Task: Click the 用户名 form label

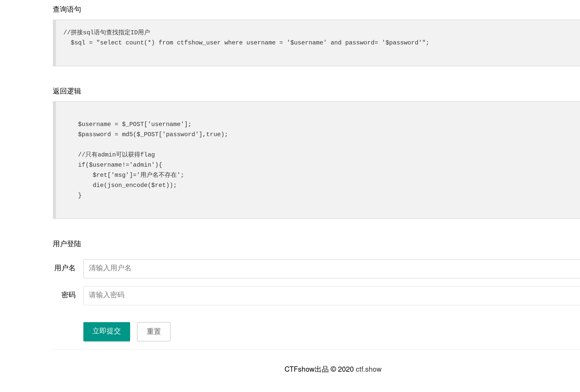Action: tap(65, 268)
